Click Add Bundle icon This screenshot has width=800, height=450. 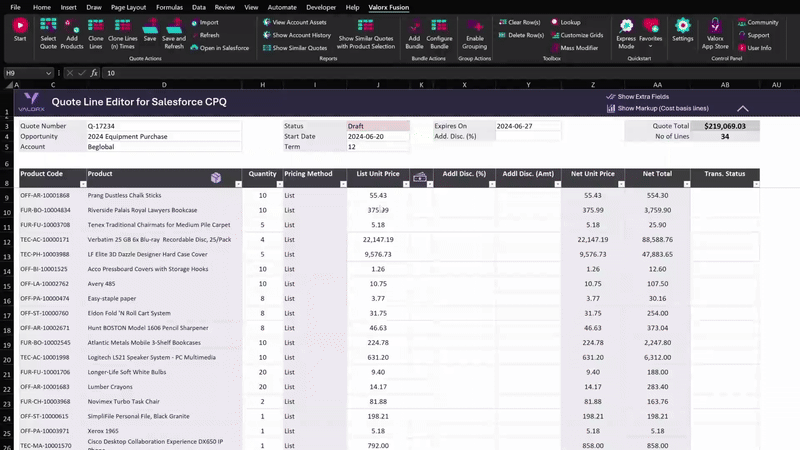414,33
